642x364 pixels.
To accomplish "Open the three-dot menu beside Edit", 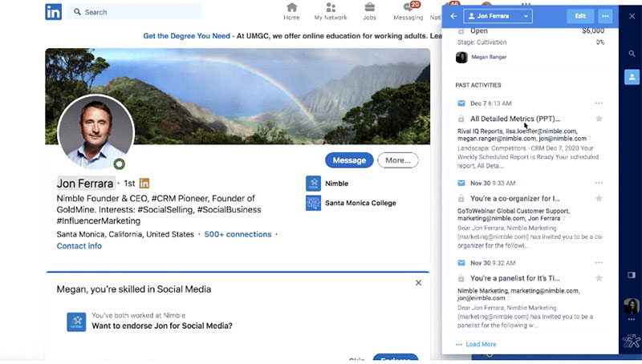I will [x=605, y=16].
